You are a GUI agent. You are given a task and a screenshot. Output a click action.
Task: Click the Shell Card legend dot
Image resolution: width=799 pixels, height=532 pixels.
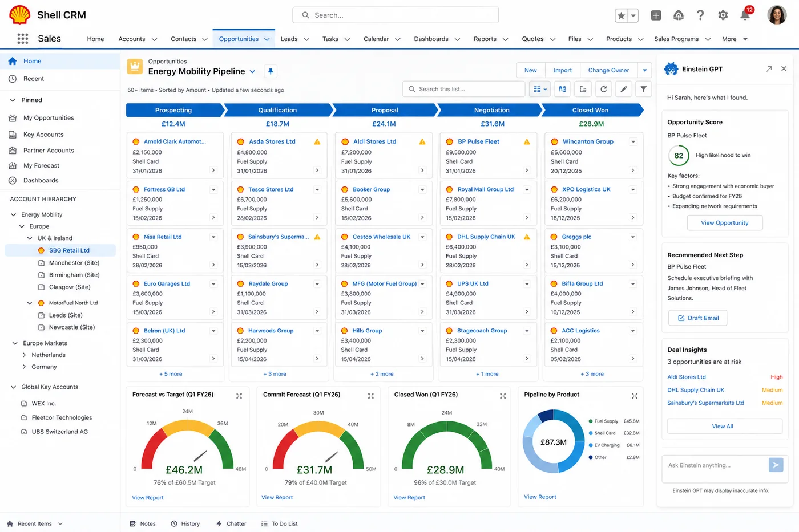coord(591,433)
